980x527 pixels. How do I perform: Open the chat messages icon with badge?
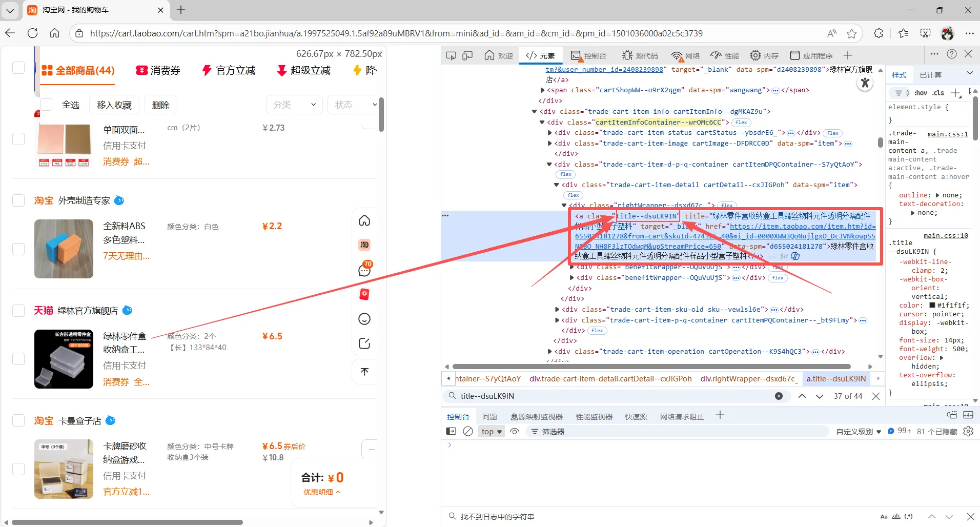click(364, 270)
